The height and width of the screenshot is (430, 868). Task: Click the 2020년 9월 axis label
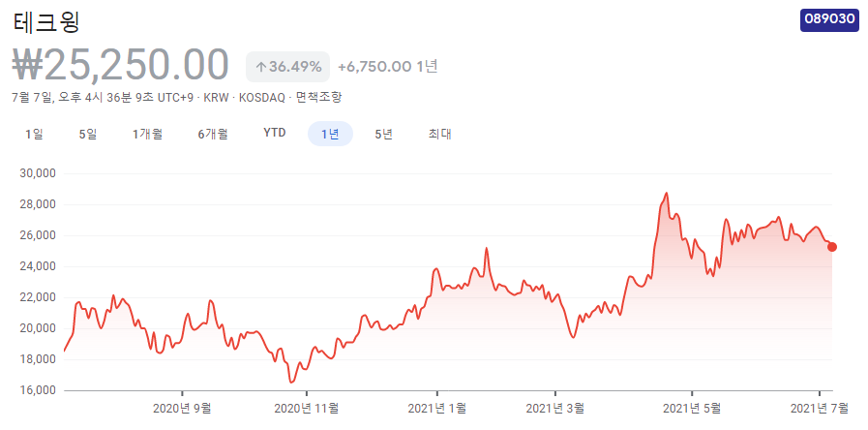[182, 409]
